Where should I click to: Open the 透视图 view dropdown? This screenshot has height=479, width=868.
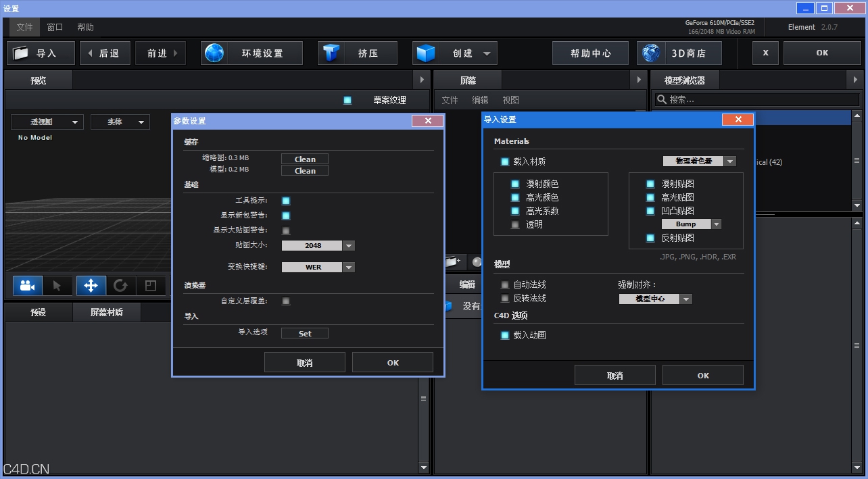[47, 121]
